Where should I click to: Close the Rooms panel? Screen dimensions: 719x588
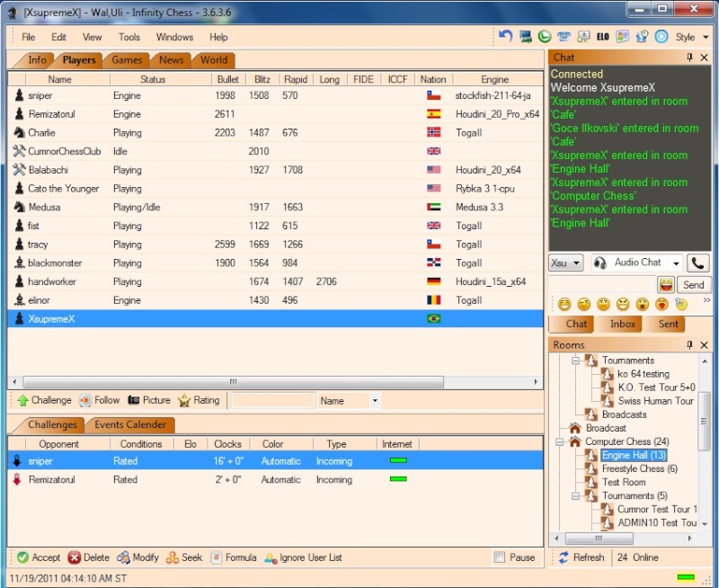[x=705, y=345]
